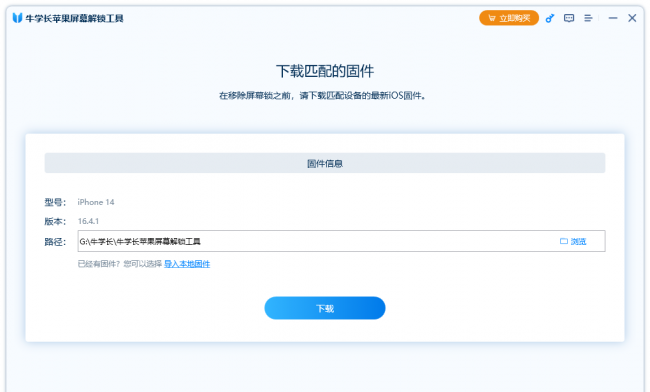Image resolution: width=650 pixels, height=392 pixels.
Task: Open the hamburger menu icon
Action: tap(588, 18)
